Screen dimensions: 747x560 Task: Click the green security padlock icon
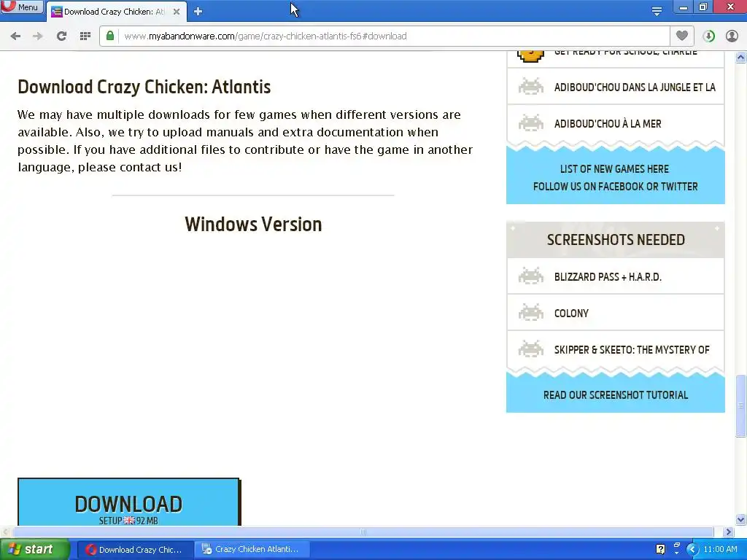coord(110,36)
